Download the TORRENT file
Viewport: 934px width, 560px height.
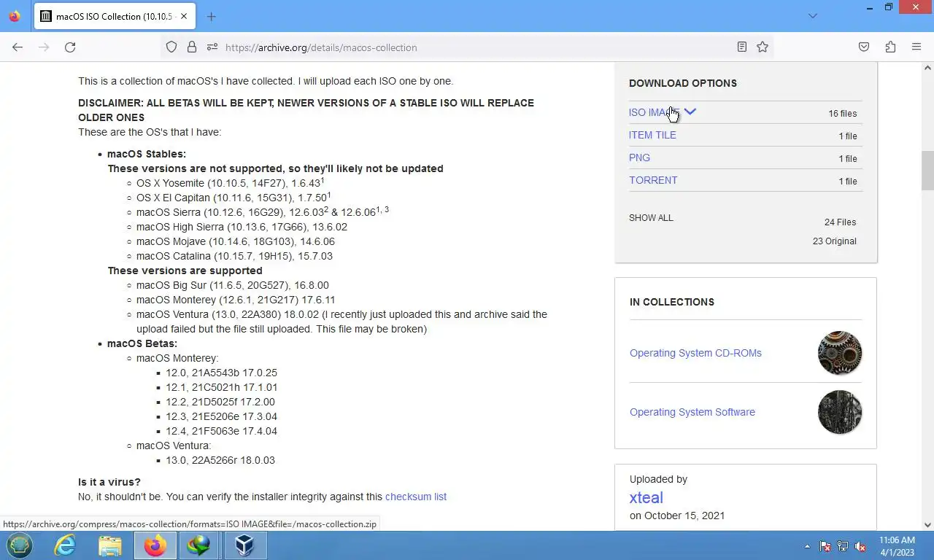coord(653,180)
